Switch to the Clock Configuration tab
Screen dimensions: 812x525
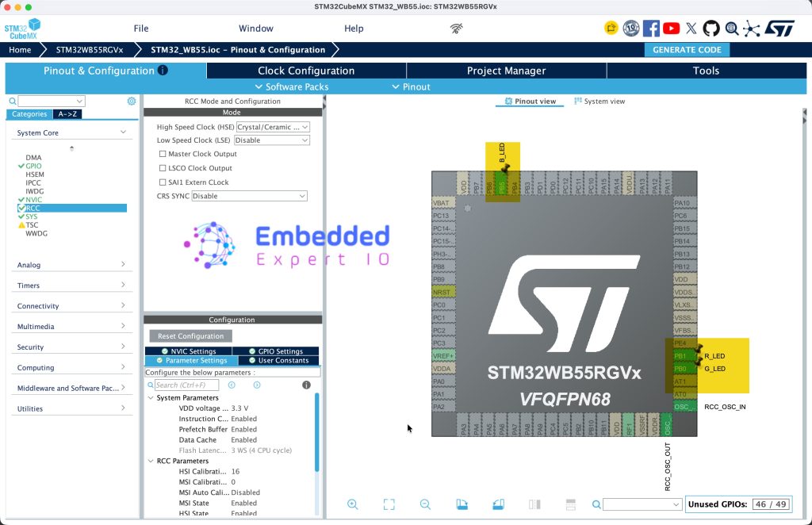(306, 71)
